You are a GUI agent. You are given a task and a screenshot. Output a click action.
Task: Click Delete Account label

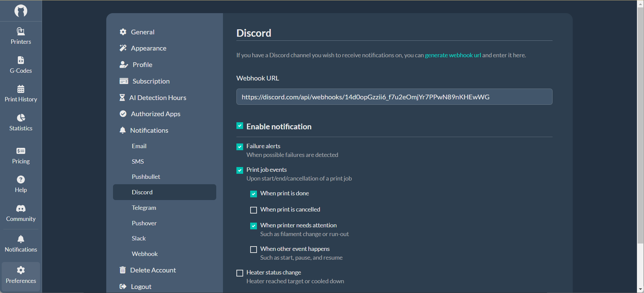(153, 270)
